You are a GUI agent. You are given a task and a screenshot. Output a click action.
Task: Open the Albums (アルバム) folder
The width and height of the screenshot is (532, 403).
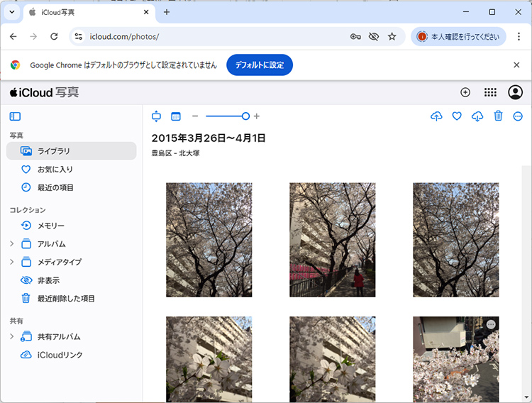[51, 244]
